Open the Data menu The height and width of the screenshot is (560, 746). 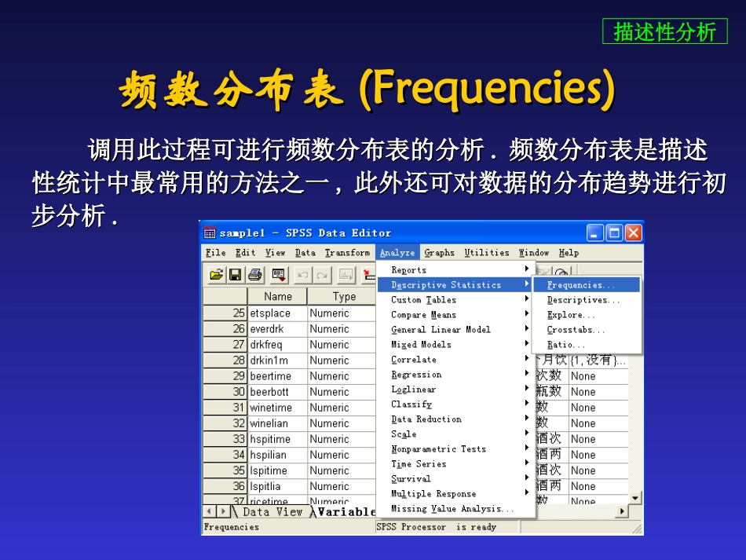[305, 253]
